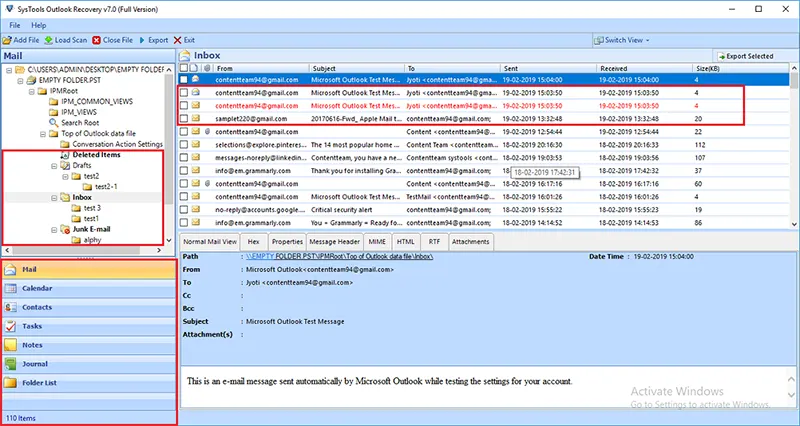Click the Add File toolbar icon
Image resolution: width=800 pixels, height=426 pixels.
[x=7, y=40]
